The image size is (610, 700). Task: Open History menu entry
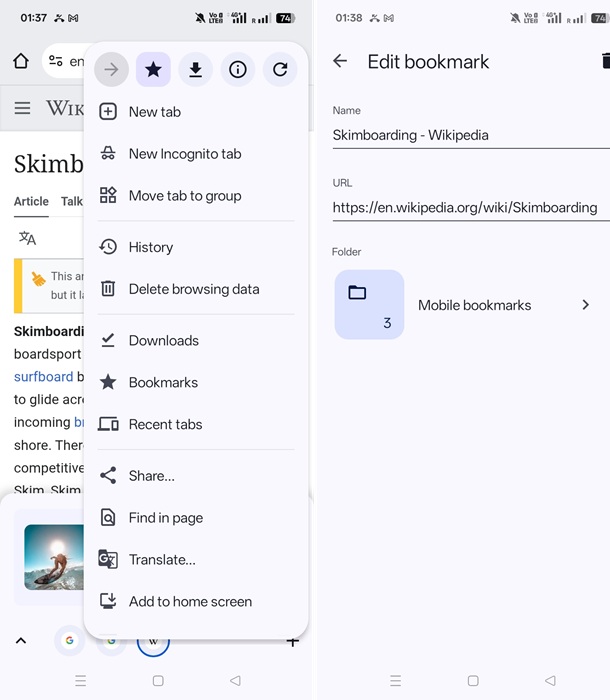point(196,247)
